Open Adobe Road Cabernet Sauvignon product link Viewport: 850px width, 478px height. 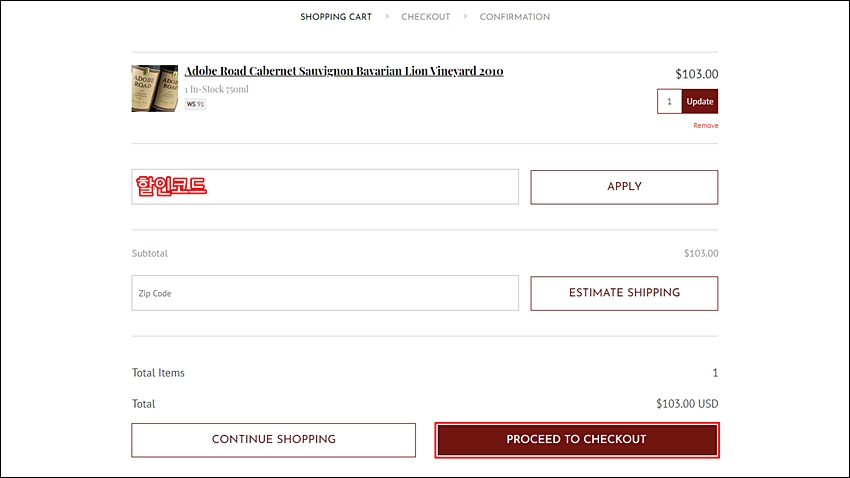344,71
